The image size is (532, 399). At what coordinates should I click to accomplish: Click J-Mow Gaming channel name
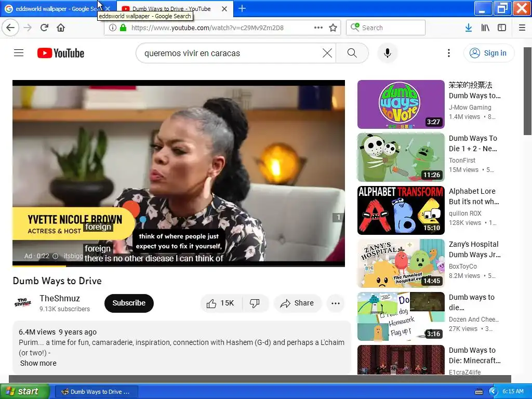[x=470, y=107]
